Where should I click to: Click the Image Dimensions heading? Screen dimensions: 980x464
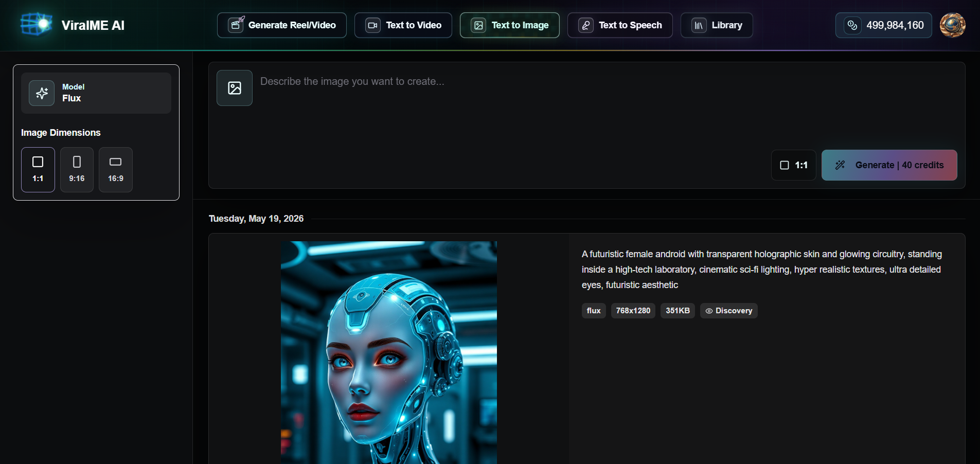pyautogui.click(x=61, y=133)
